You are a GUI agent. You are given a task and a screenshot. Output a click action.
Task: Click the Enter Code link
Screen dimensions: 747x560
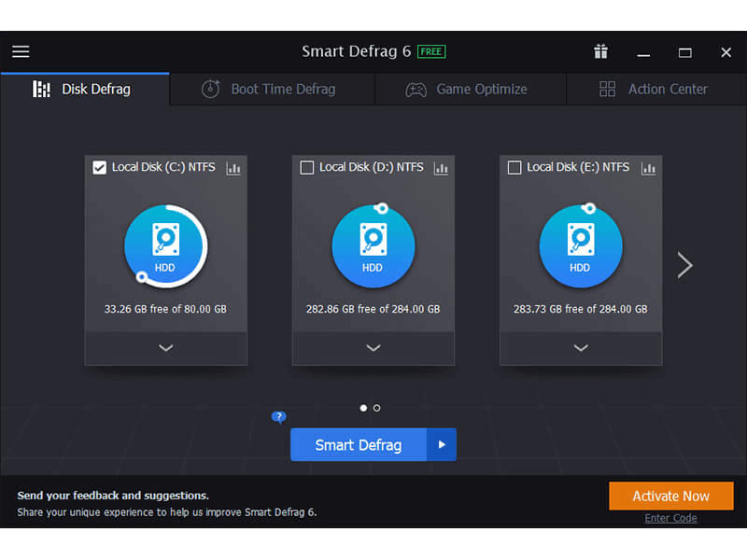[x=670, y=518]
